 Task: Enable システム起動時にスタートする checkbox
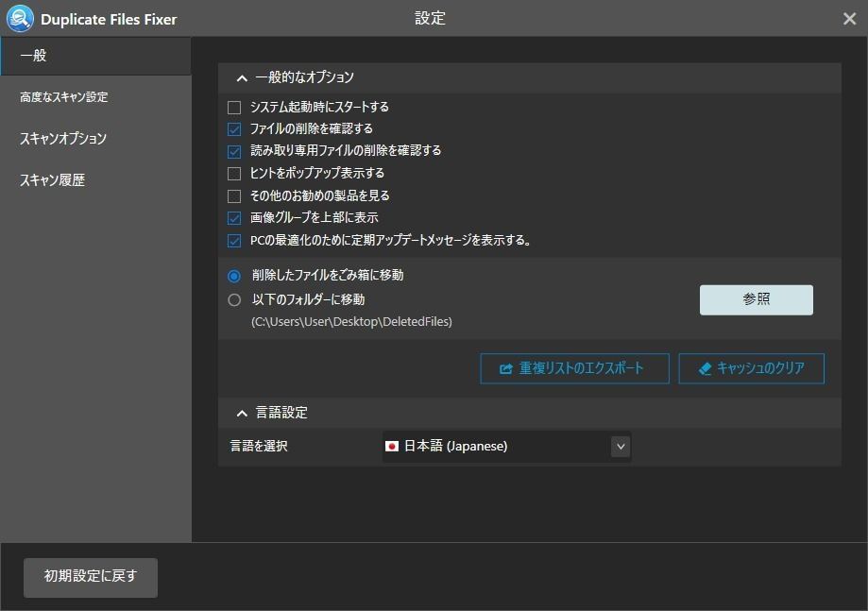click(x=234, y=108)
